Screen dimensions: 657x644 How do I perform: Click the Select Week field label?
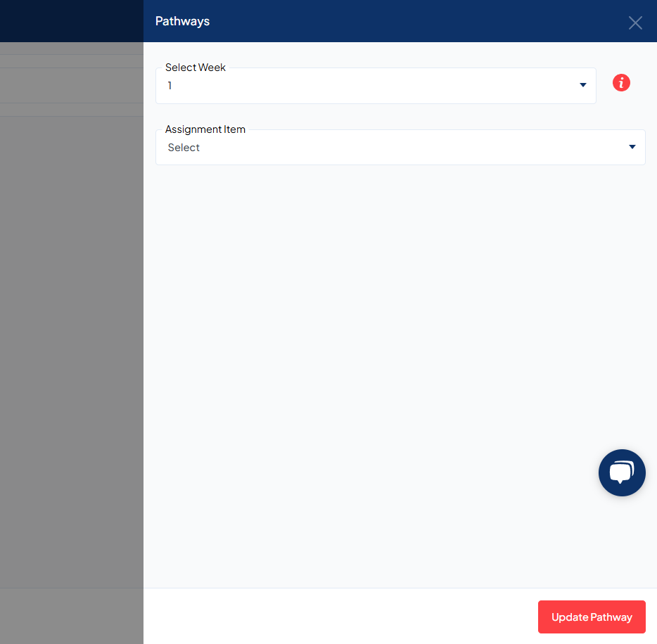click(x=195, y=67)
